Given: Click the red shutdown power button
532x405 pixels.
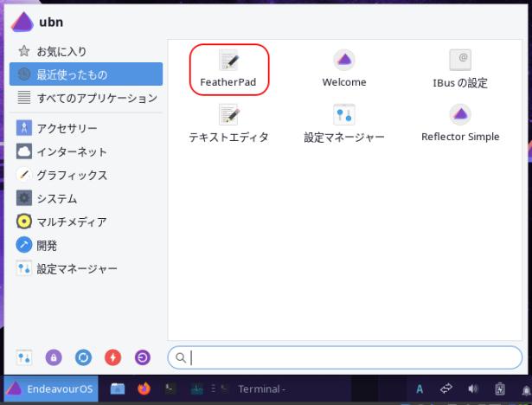Looking at the screenshot, I should click(x=113, y=357).
